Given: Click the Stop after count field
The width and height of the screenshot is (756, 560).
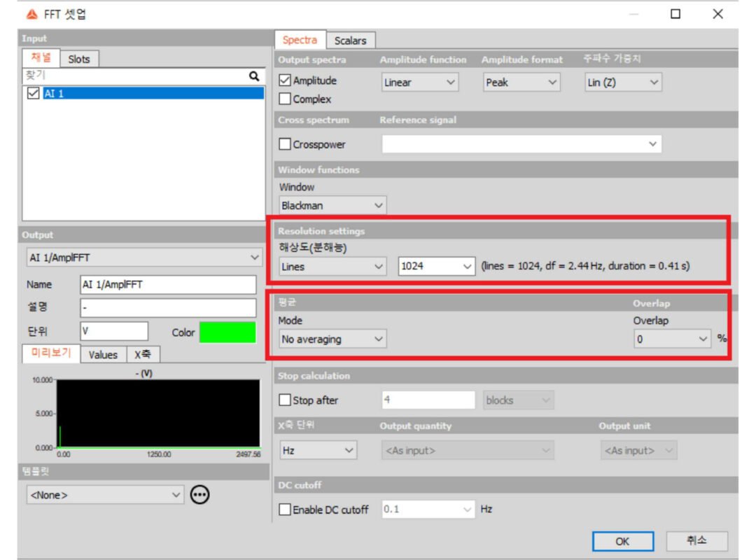Looking at the screenshot, I should 428,400.
